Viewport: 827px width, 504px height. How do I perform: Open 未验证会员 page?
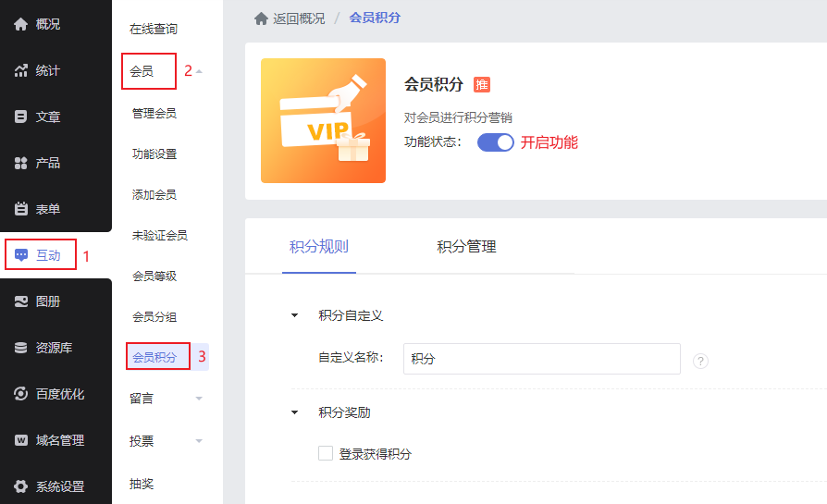click(x=160, y=235)
